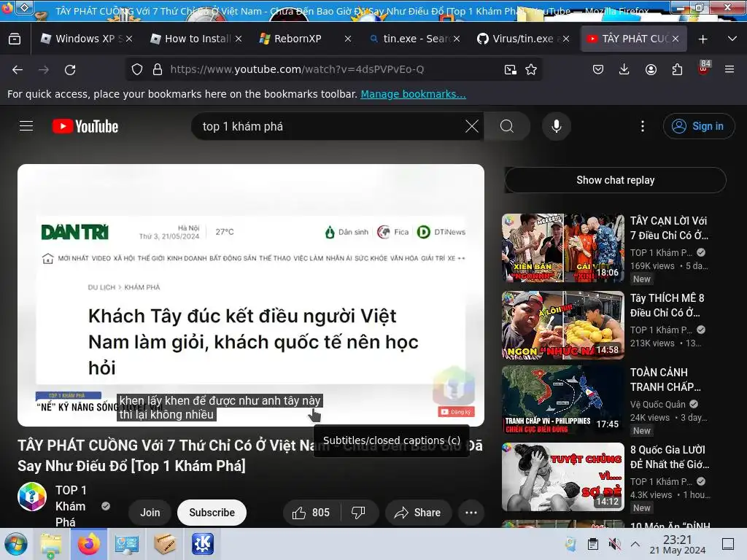
Task: Go to YouTube home via logo
Action: tap(85, 126)
